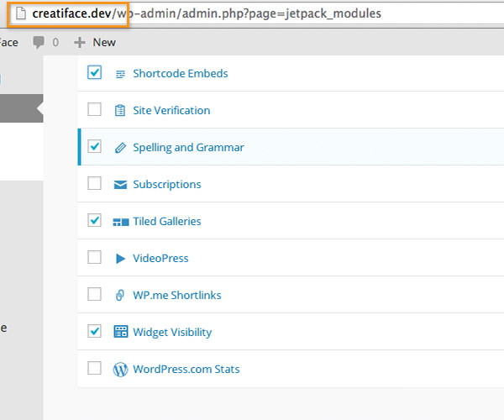Click the Tiled Galleries grid icon

tap(120, 222)
